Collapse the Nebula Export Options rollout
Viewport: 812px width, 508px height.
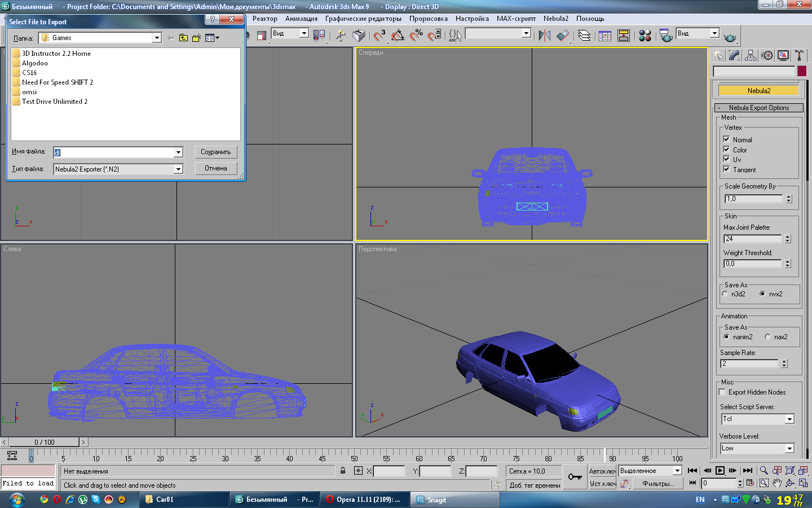point(759,108)
